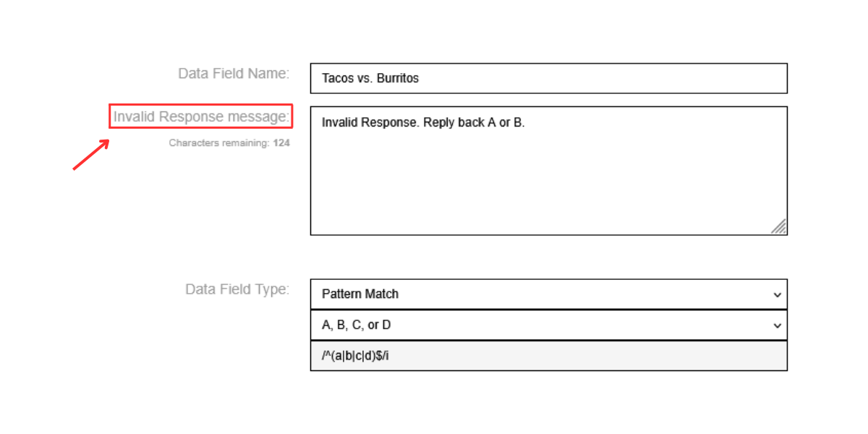The image size is (868, 434).
Task: Focus the Invalid Response message textarea
Action: tap(549, 171)
